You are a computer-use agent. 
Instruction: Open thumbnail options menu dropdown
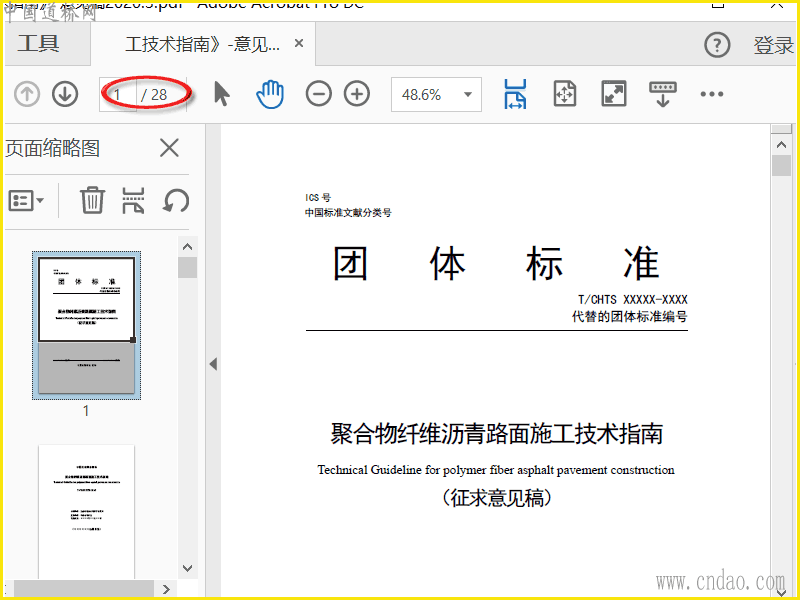coord(26,201)
